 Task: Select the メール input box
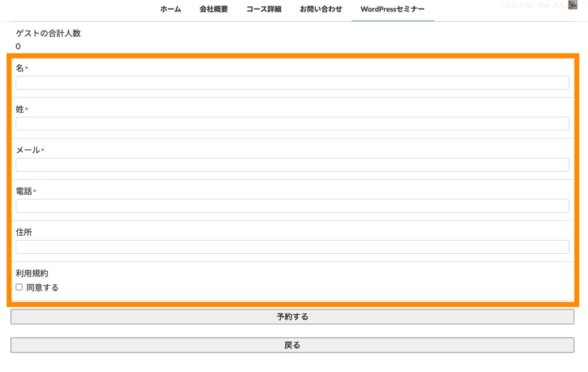pyautogui.click(x=292, y=165)
